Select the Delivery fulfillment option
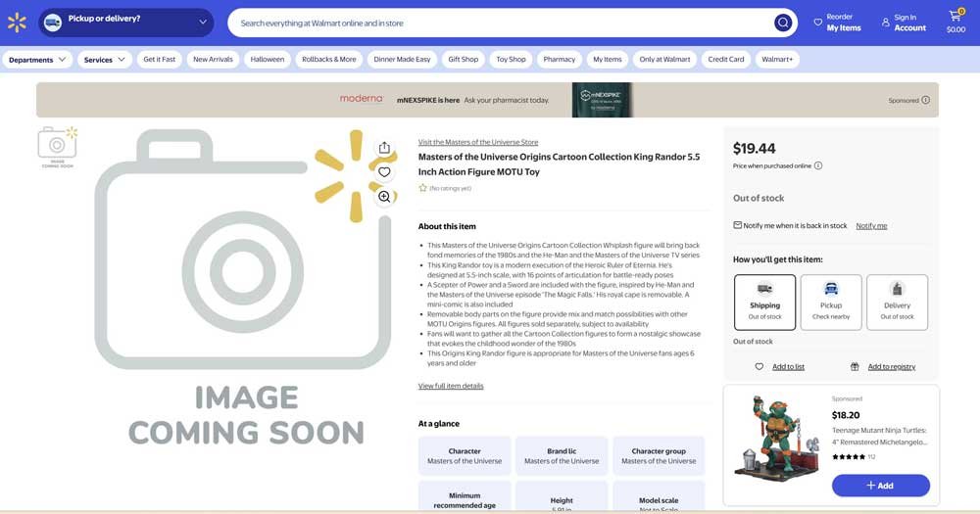980x514 pixels. [x=898, y=303]
